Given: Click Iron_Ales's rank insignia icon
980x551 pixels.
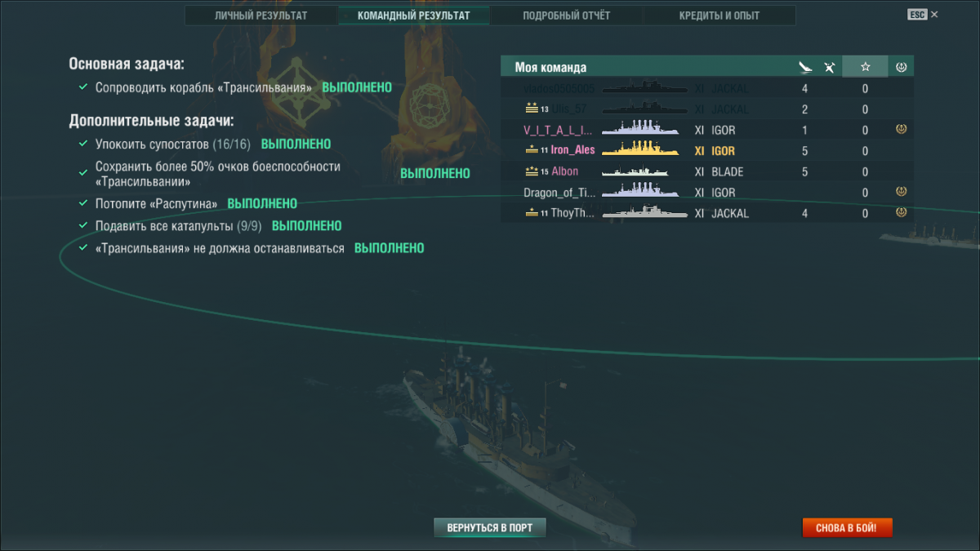Looking at the screenshot, I should [532, 150].
